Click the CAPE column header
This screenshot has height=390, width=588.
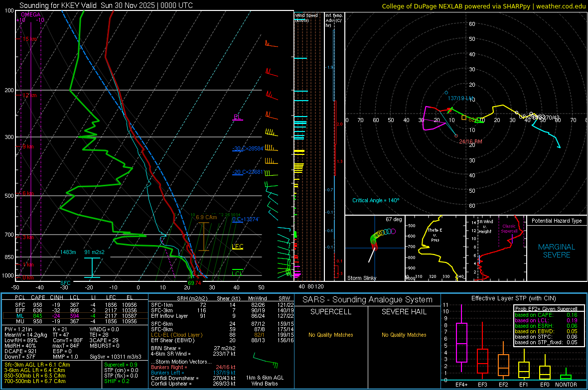coord(38,297)
